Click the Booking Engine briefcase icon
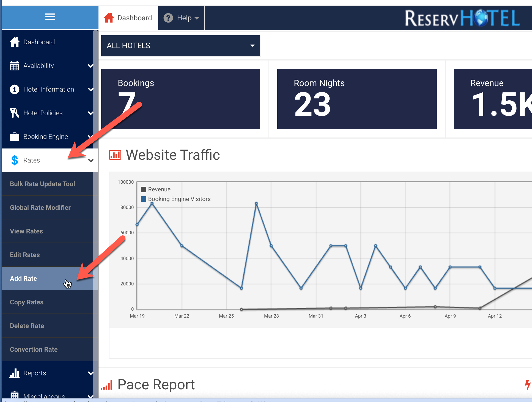 tap(14, 137)
